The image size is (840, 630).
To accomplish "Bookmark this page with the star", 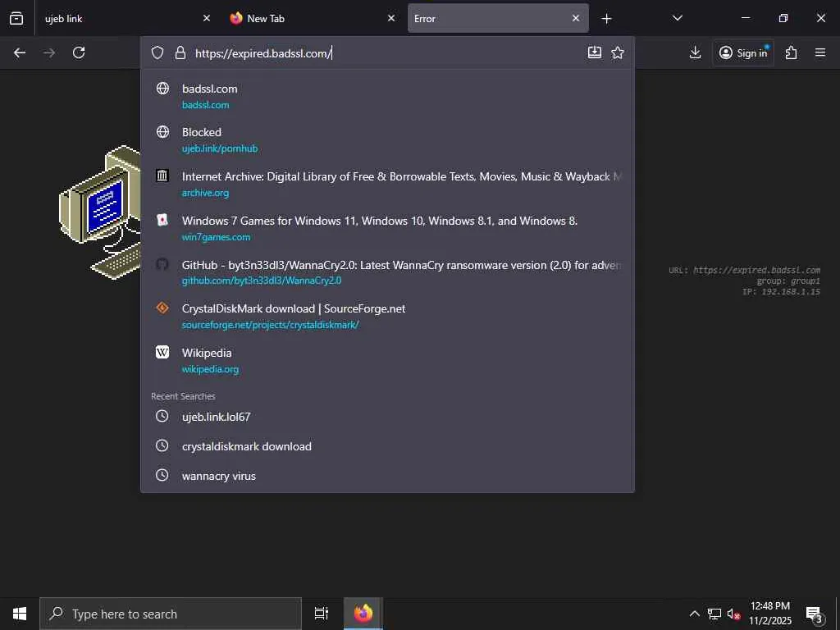I will point(618,52).
